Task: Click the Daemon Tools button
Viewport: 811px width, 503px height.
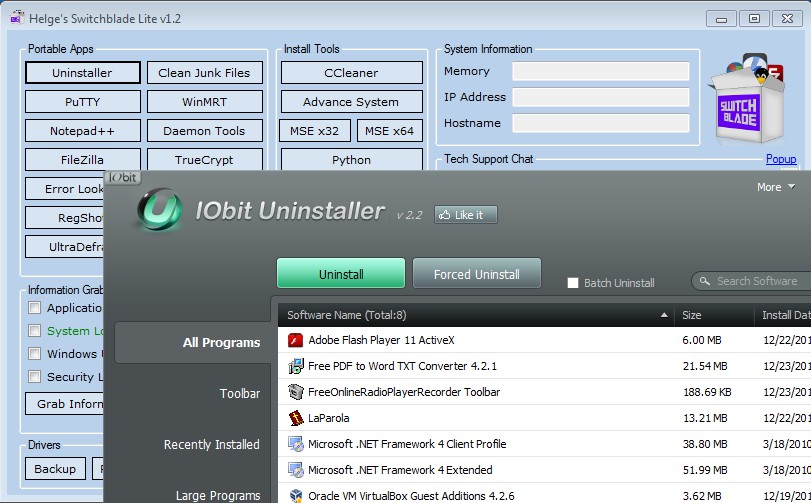Action: [205, 131]
